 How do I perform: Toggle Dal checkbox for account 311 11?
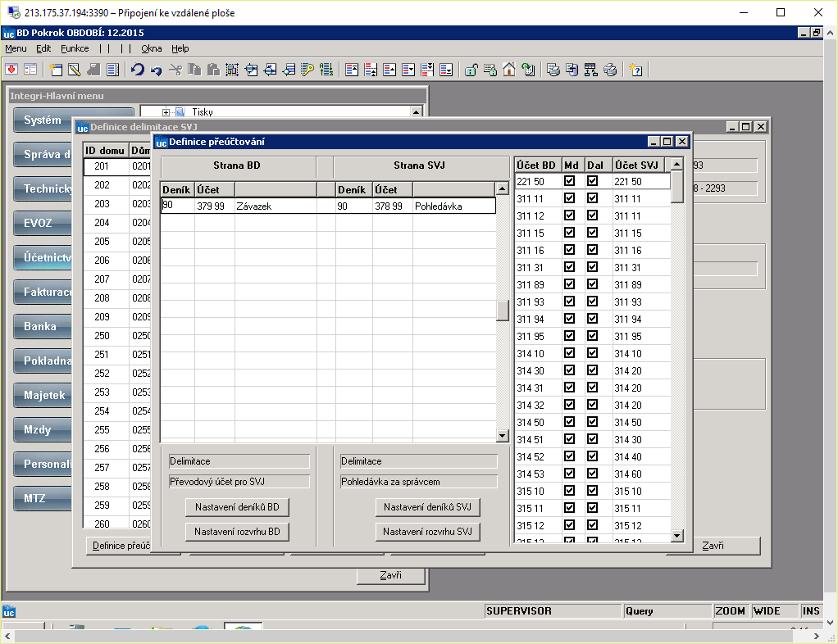click(x=592, y=198)
